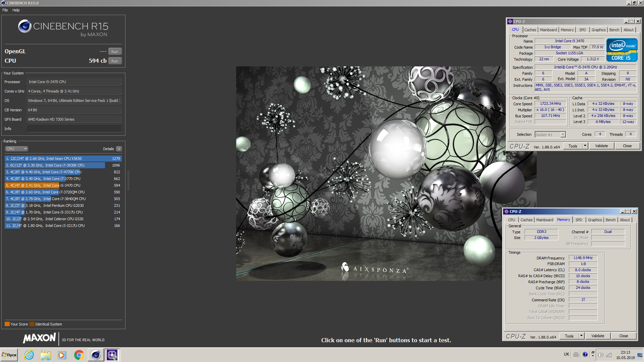Click the UK language indicator

(x=567, y=354)
